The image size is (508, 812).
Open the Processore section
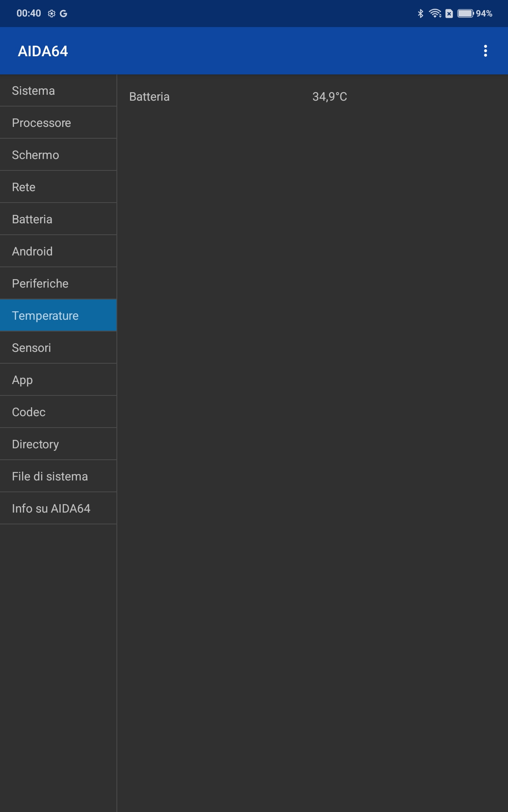click(58, 123)
